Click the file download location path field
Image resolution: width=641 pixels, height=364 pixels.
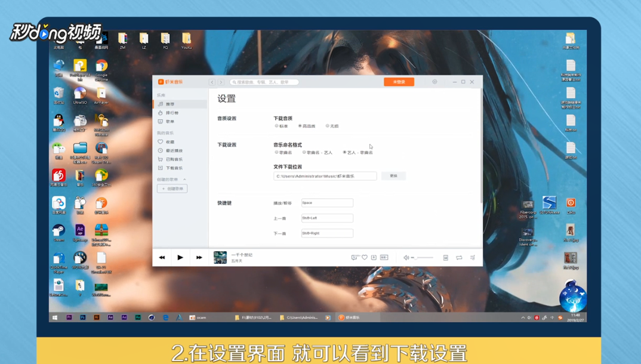(325, 176)
